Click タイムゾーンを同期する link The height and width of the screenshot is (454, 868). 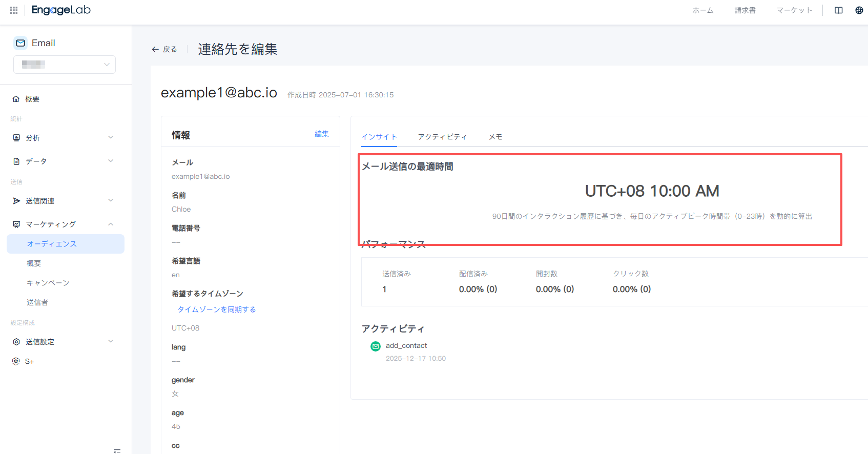pos(217,309)
